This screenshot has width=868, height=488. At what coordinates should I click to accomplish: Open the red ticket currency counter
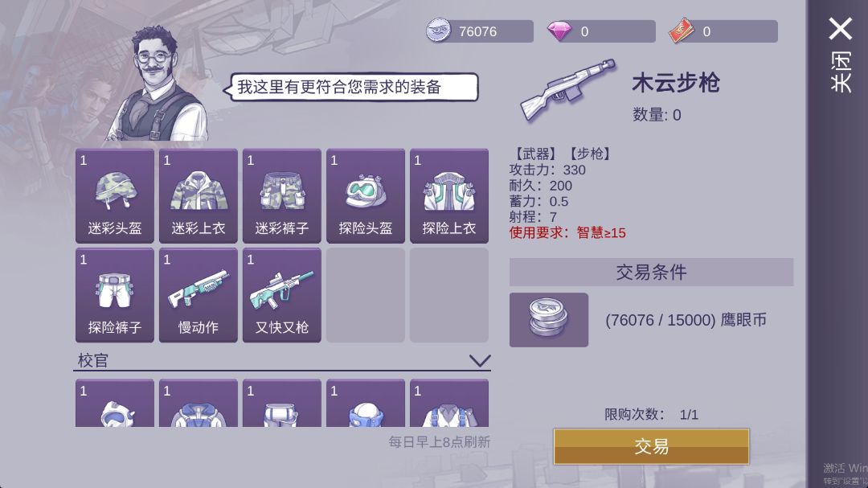pyautogui.click(x=723, y=31)
